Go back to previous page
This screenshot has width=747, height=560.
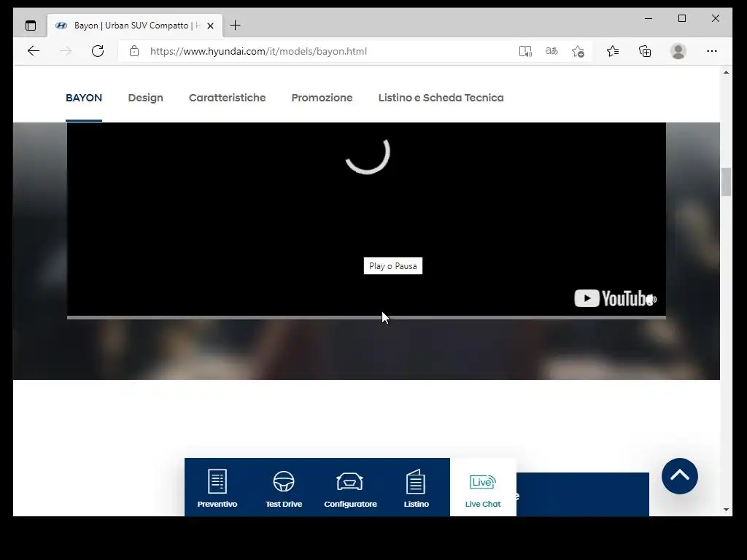pyautogui.click(x=34, y=51)
